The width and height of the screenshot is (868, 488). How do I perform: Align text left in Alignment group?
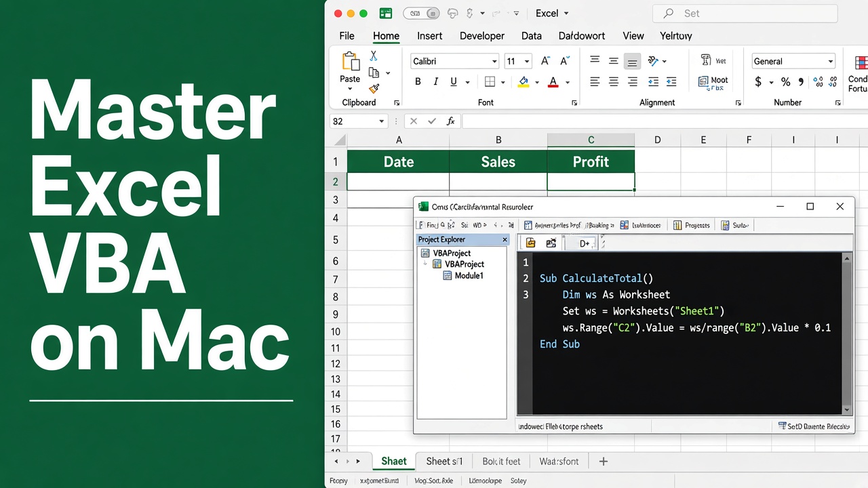tap(595, 82)
